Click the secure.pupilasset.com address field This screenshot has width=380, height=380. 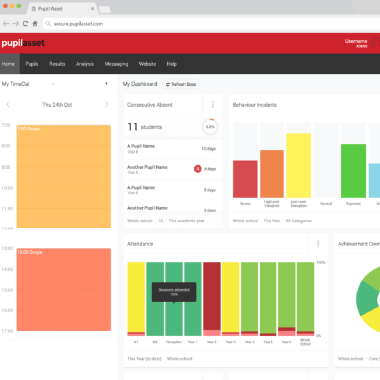click(x=213, y=24)
